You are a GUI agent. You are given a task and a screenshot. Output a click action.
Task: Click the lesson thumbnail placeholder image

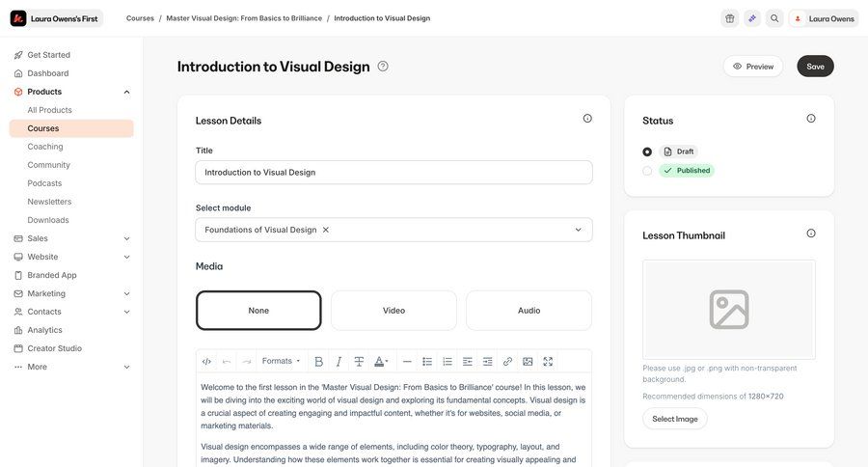(728, 309)
